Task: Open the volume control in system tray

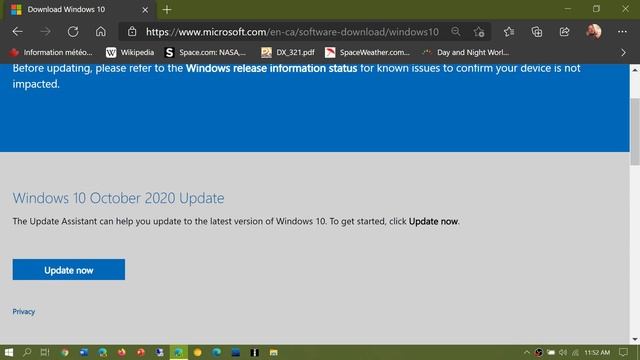Action: [x=563, y=352]
